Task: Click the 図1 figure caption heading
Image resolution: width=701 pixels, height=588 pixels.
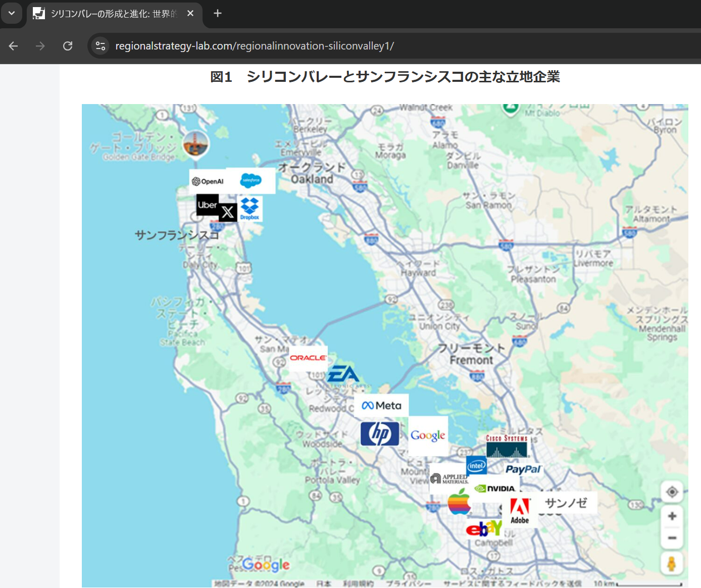Action: (385, 77)
